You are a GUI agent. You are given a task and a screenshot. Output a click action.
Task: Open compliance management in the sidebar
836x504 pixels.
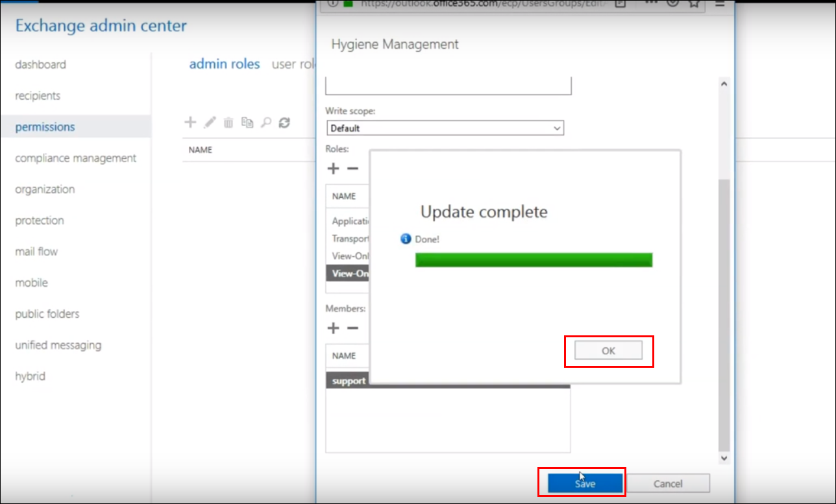point(76,158)
